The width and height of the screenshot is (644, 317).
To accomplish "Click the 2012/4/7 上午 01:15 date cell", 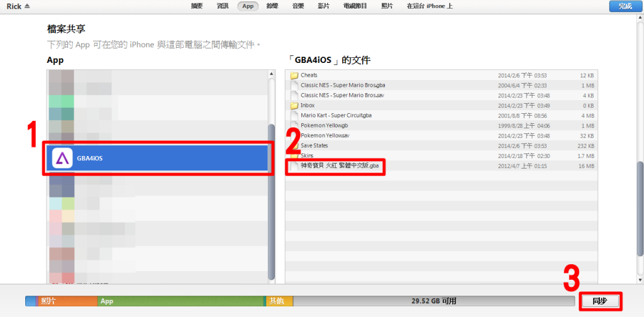I will coord(523,166).
